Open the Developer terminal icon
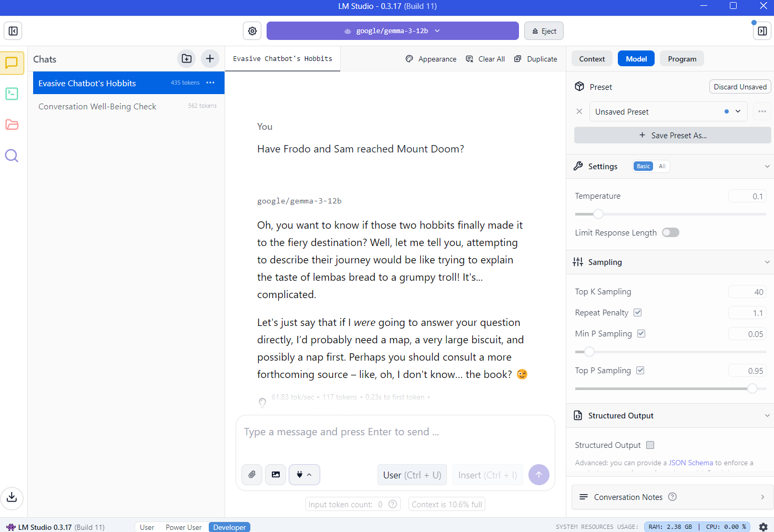Image resolution: width=774 pixels, height=532 pixels. click(12, 94)
